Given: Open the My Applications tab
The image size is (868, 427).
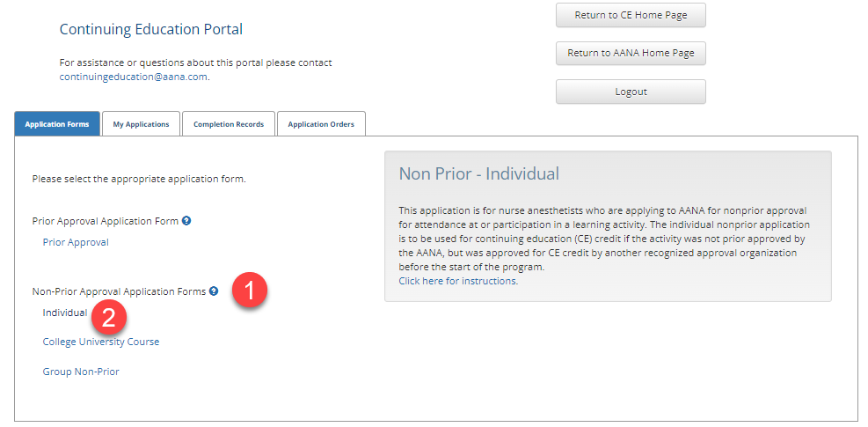Looking at the screenshot, I should coord(141,124).
